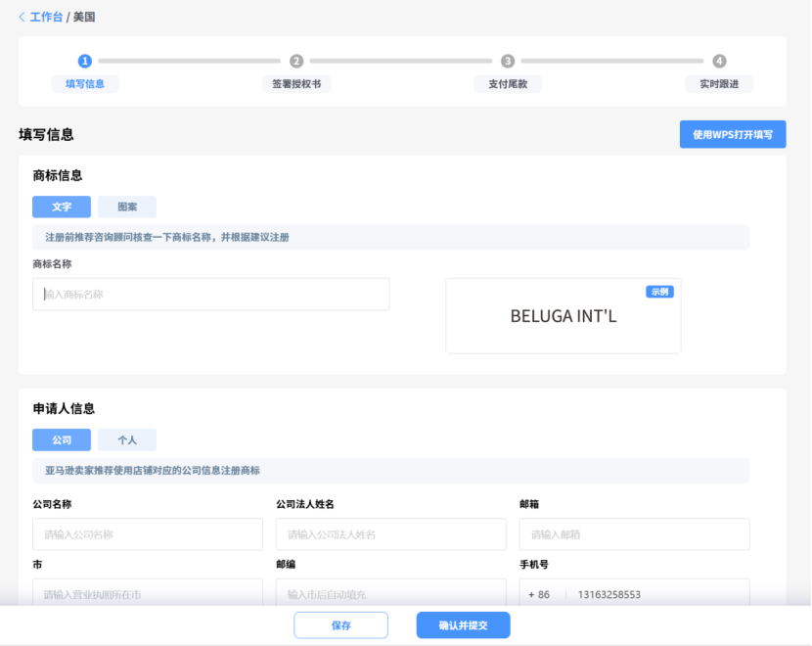This screenshot has width=812, height=646.
Task: Open the 工作台 breadcrumb link
Action: click(46, 17)
